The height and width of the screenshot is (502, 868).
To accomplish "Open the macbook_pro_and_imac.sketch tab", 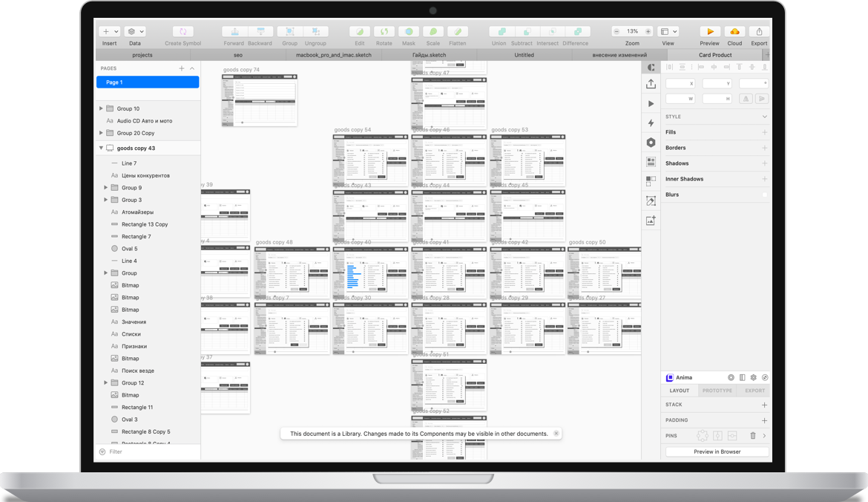I will pyautogui.click(x=334, y=55).
